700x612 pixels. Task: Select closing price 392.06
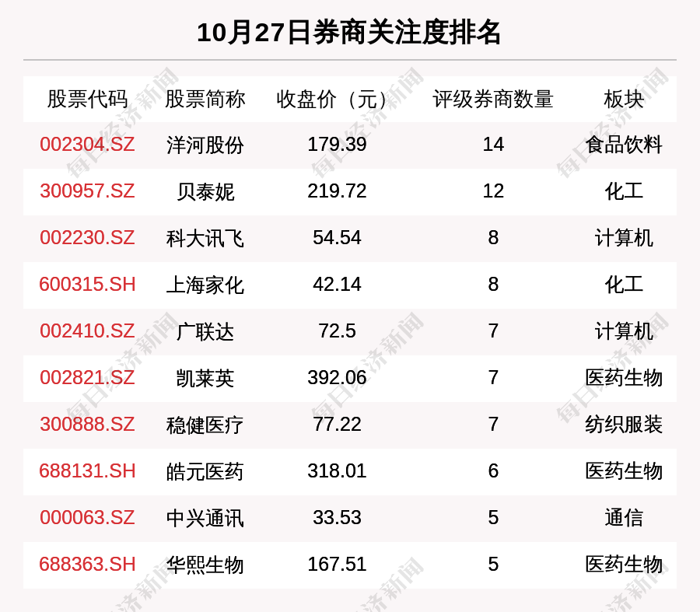pos(337,378)
